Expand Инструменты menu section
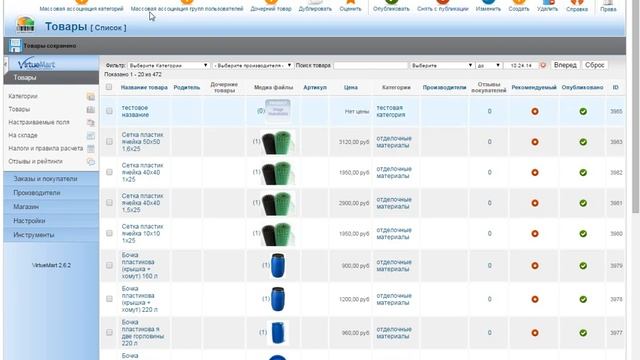640x360 pixels. [51, 235]
